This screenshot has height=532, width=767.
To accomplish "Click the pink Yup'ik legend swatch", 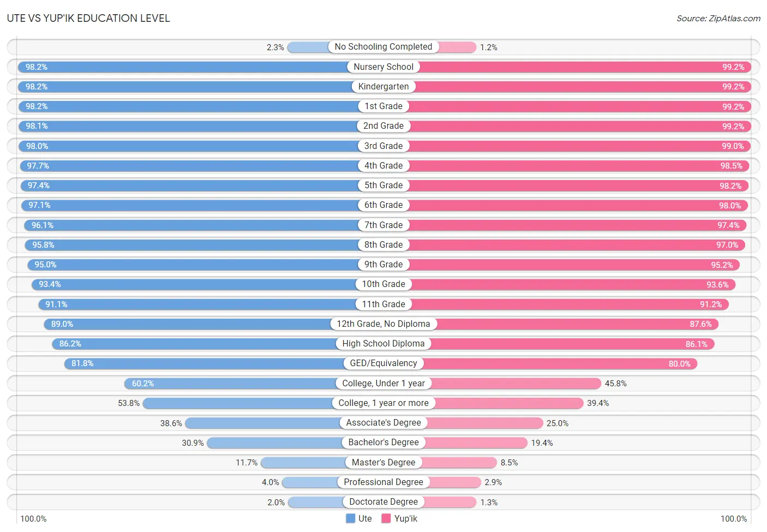I will (386, 518).
